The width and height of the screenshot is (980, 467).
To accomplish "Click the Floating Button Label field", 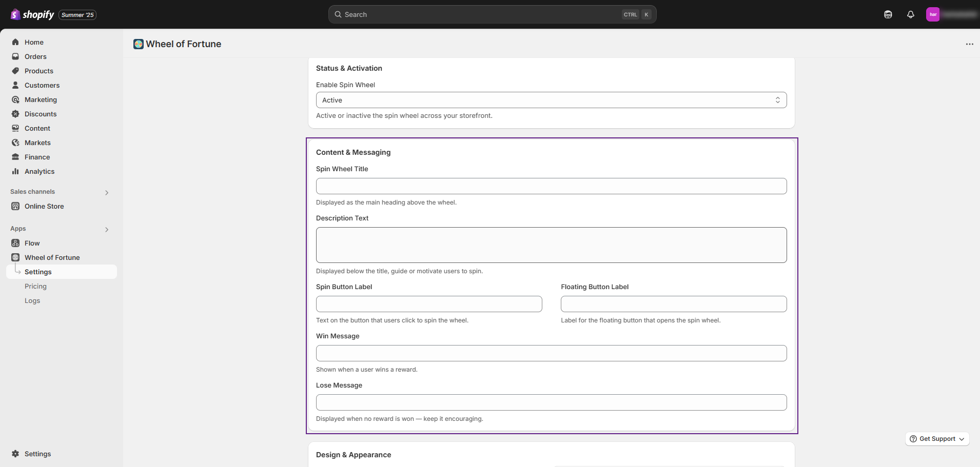I will tap(674, 304).
